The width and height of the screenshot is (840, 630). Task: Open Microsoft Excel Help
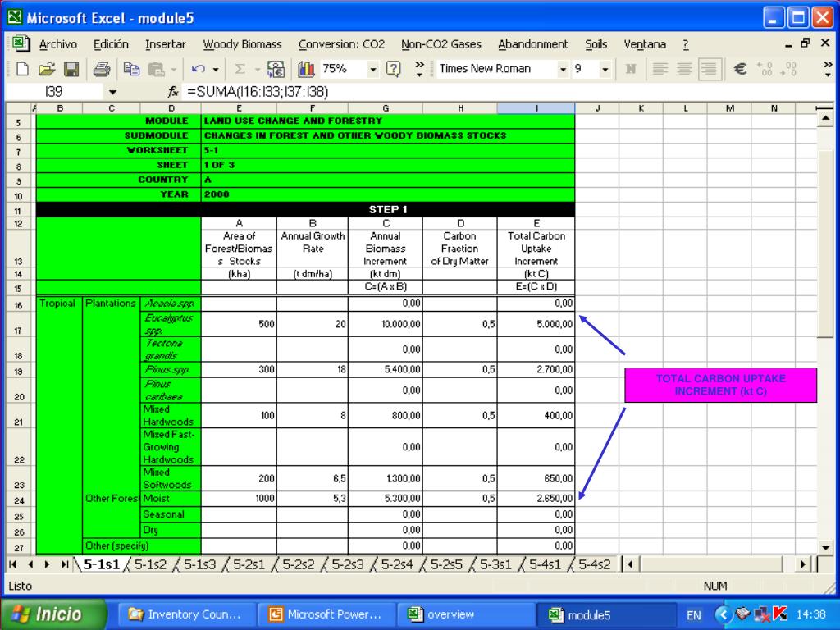[x=393, y=69]
